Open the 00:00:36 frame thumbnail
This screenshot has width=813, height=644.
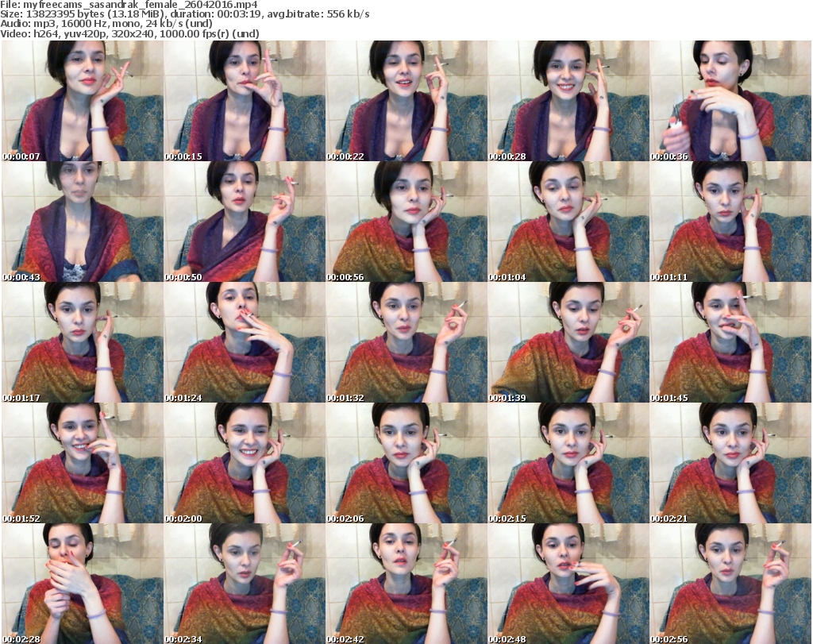click(730, 101)
